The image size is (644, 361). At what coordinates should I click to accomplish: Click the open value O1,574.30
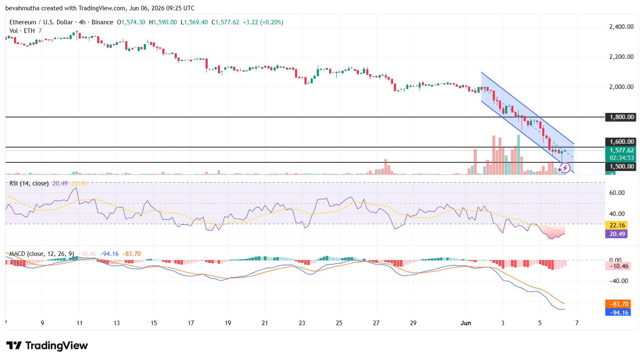click(131, 22)
